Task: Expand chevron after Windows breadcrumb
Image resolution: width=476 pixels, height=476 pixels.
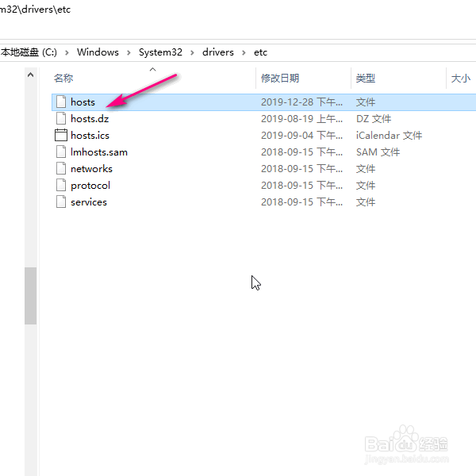Action: pyautogui.click(x=129, y=53)
